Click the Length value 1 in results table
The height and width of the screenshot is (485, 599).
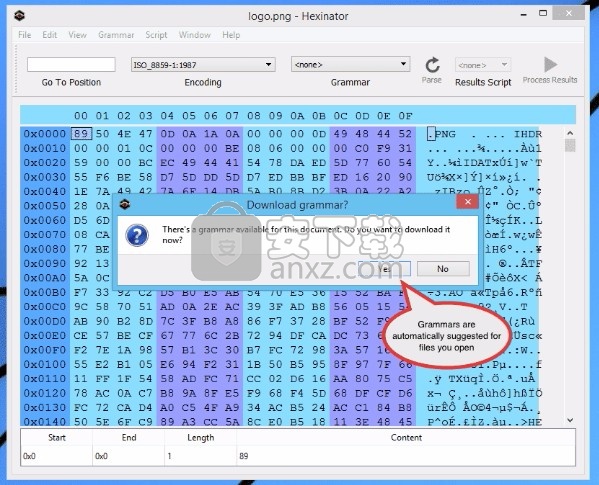[x=169, y=456]
